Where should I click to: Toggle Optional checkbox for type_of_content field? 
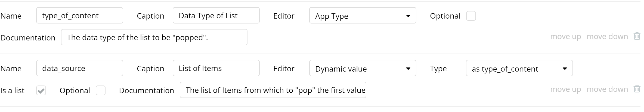pyautogui.click(x=471, y=16)
